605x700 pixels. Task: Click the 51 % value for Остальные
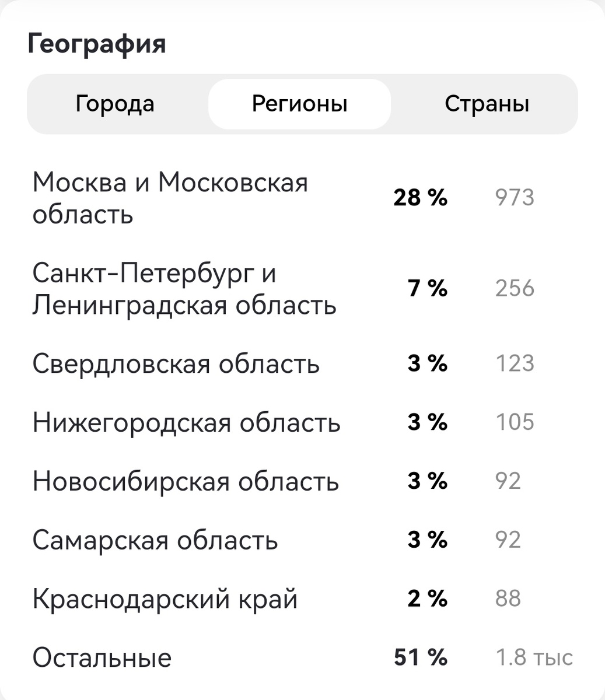pyautogui.click(x=420, y=657)
